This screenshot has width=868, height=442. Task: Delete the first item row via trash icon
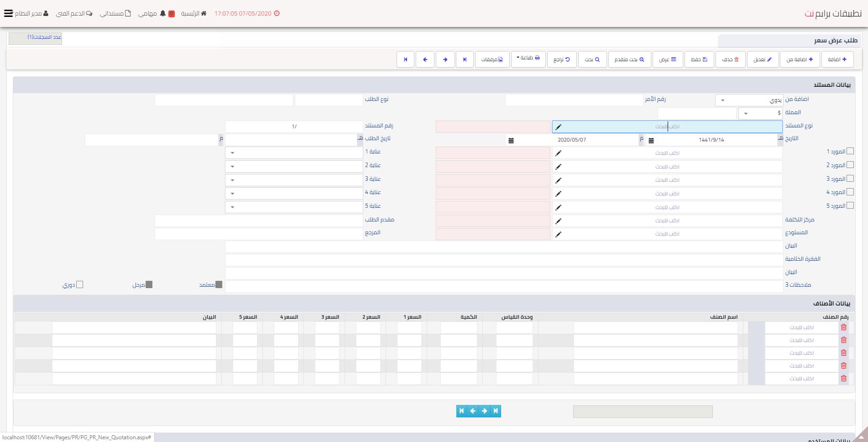pos(843,327)
